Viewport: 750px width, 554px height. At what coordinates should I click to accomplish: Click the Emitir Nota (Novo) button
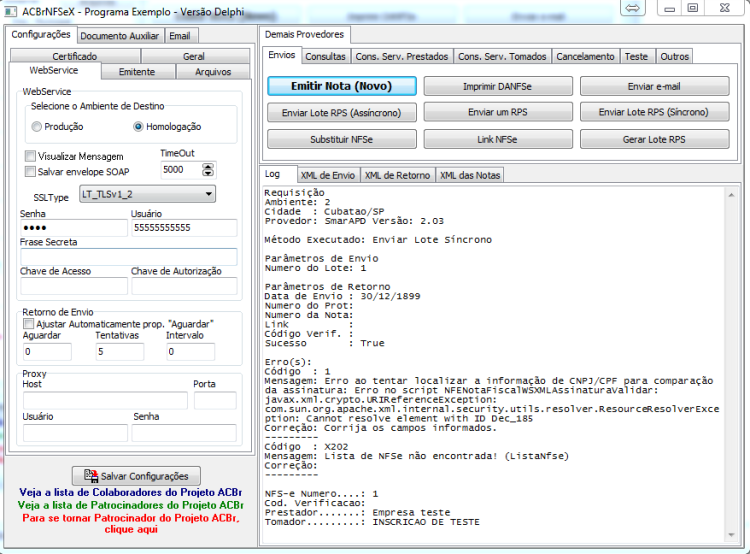[x=342, y=86]
